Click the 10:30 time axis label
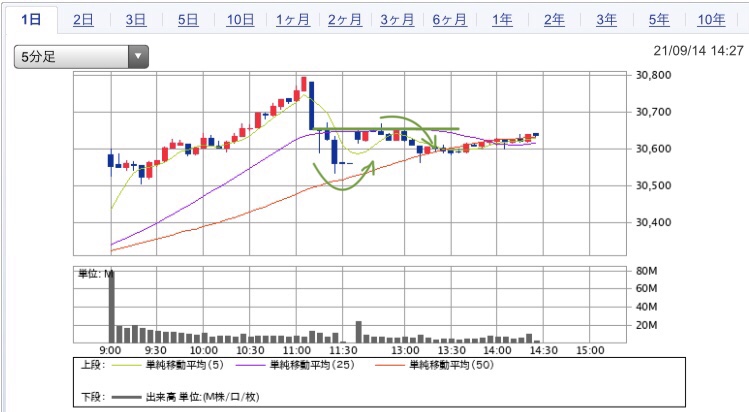Viewport: 749px width, 412px height. [250, 350]
